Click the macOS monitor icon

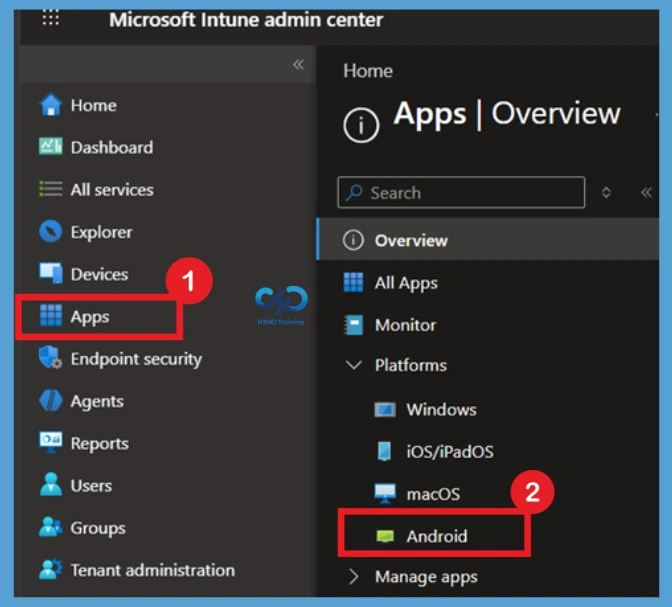point(385,493)
